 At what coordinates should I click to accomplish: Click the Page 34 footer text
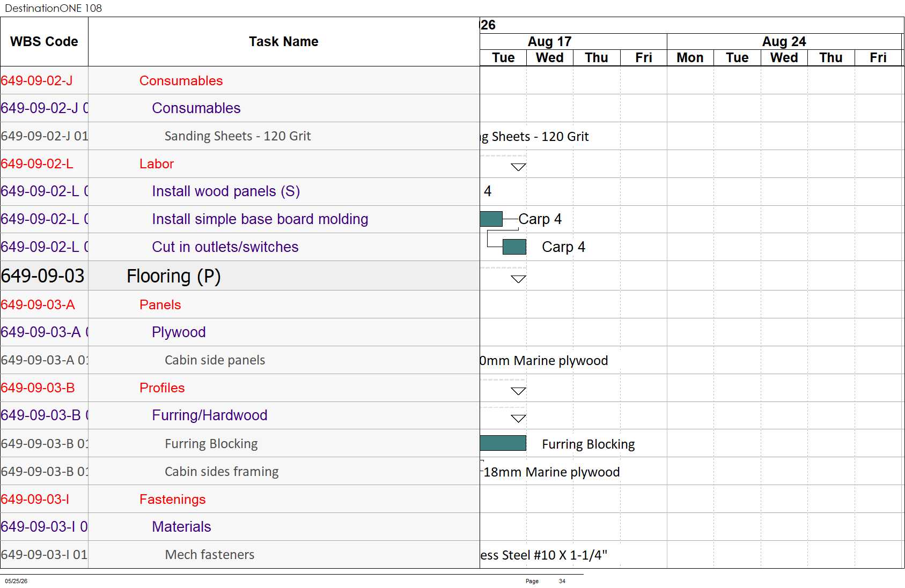coord(546,581)
